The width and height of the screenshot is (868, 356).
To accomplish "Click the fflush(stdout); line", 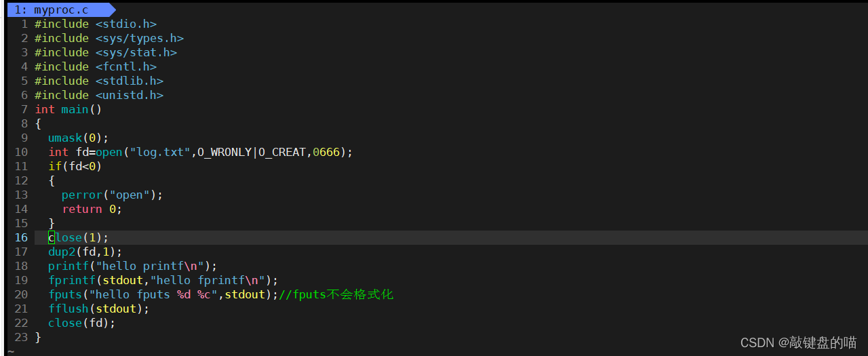I will tap(99, 309).
